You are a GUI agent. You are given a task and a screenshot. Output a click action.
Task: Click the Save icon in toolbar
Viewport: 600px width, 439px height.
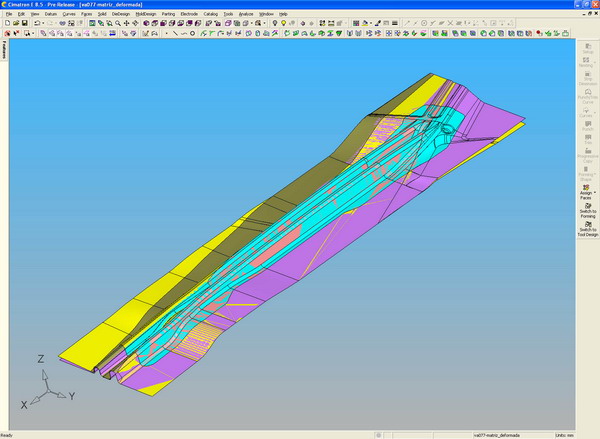click(x=24, y=22)
